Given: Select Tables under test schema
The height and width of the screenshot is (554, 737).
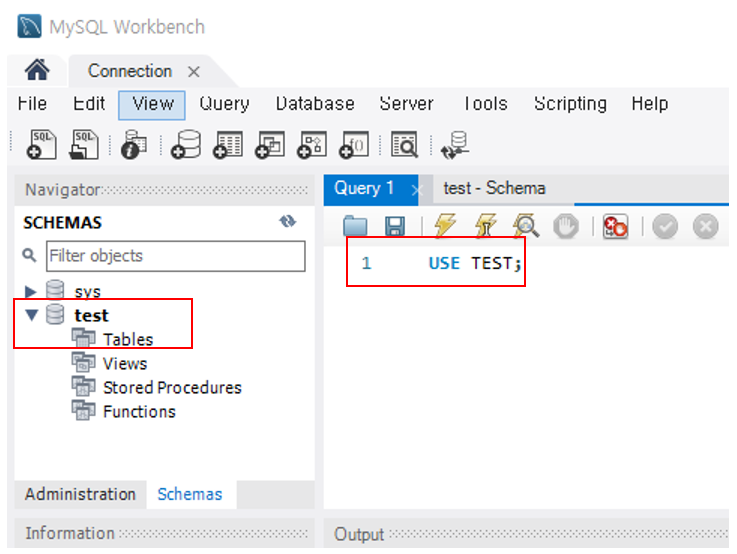Looking at the screenshot, I should [128, 339].
